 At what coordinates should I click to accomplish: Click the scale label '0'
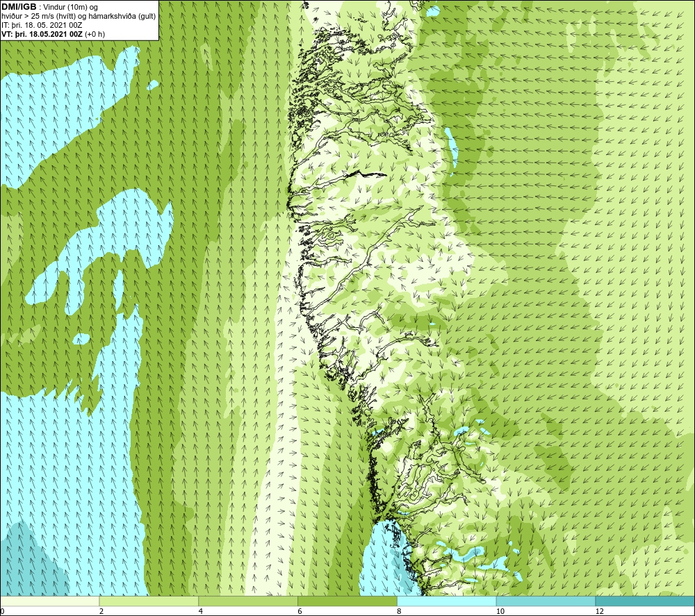3,611
